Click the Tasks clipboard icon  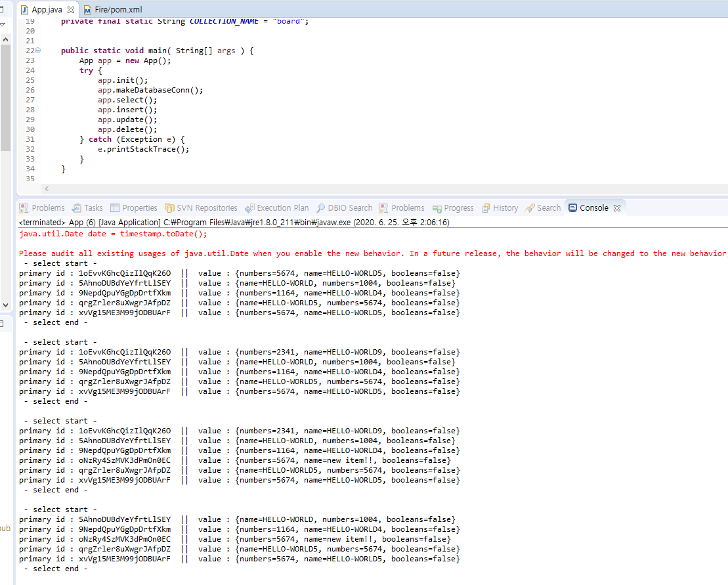(77, 208)
